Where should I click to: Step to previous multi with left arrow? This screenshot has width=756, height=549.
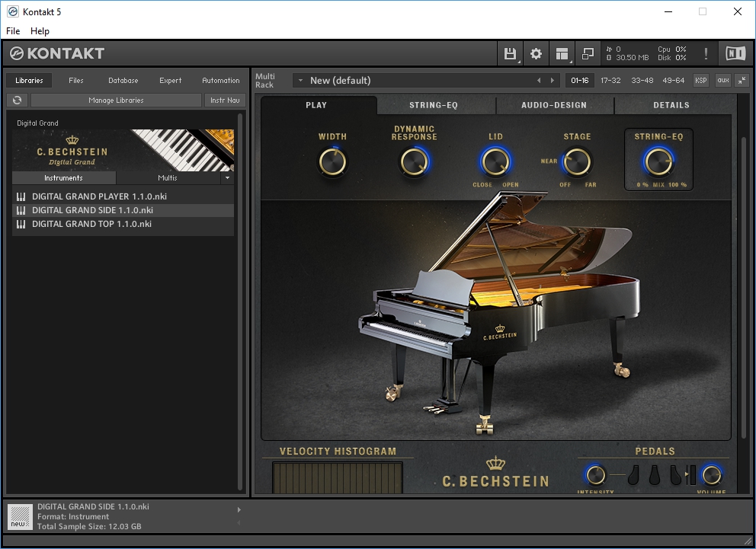(539, 79)
